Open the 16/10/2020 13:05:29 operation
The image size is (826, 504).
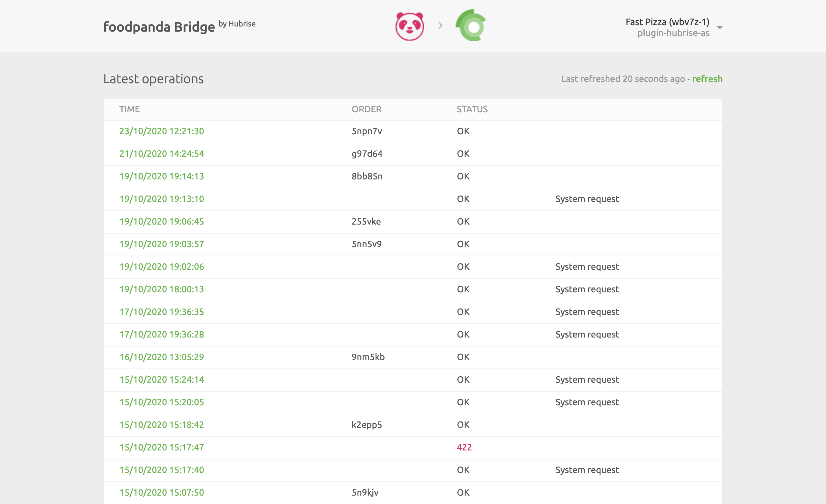(162, 357)
